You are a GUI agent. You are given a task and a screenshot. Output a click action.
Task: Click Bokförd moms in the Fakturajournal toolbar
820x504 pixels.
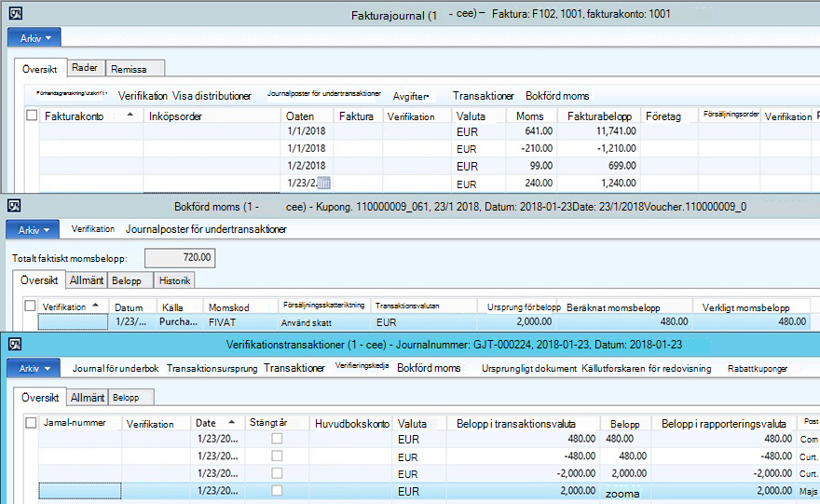tap(557, 96)
